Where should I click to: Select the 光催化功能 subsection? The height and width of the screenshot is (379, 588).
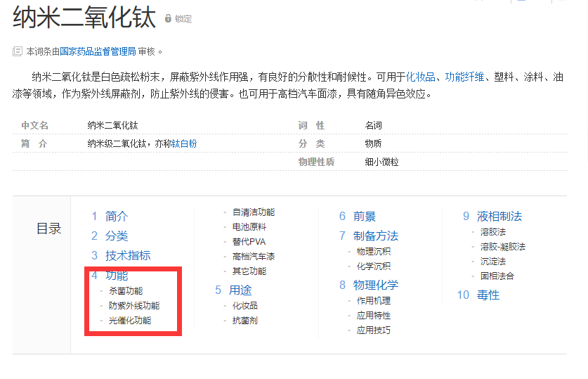coord(129,321)
